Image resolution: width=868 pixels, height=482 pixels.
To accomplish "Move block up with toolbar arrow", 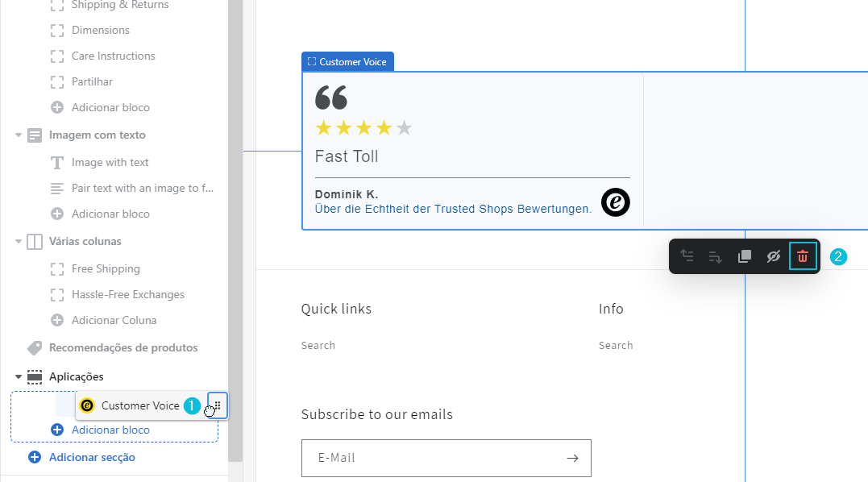I will pos(687,256).
